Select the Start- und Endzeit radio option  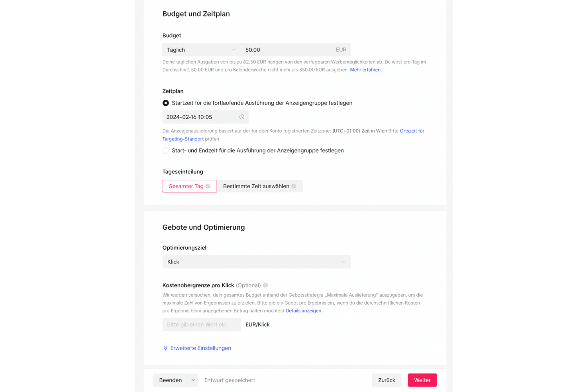click(x=166, y=151)
